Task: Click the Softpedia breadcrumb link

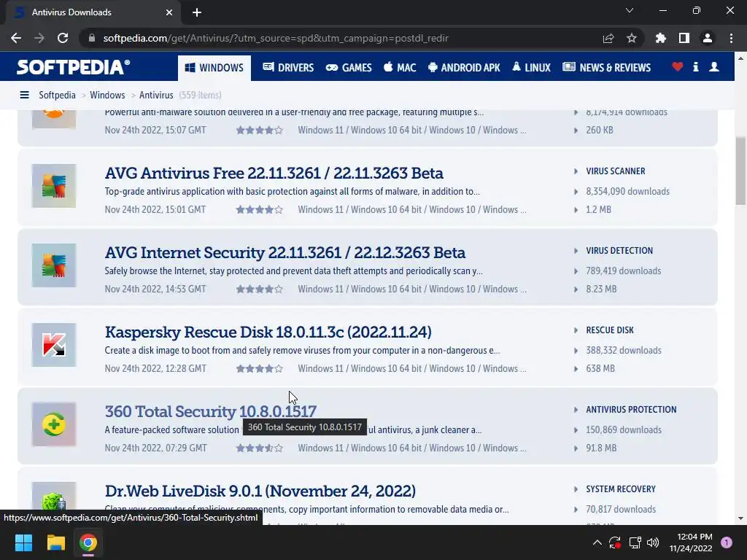Action: (x=57, y=96)
